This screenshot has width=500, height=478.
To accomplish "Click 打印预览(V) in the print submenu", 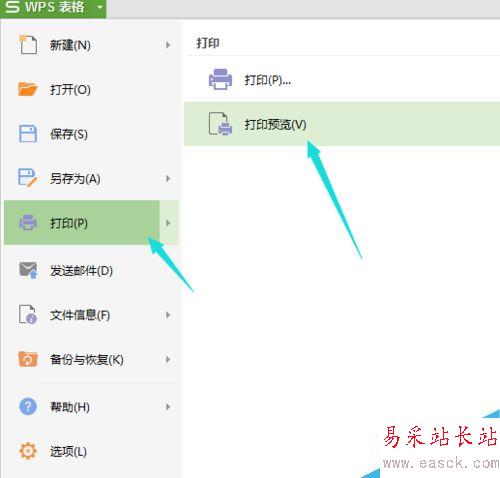I will [342, 124].
